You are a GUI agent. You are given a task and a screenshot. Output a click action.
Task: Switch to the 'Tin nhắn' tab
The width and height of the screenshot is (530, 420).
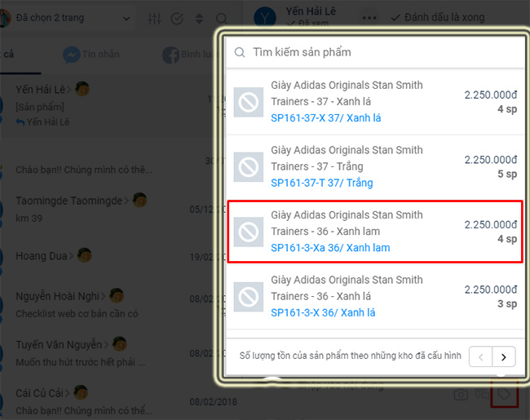pos(91,55)
